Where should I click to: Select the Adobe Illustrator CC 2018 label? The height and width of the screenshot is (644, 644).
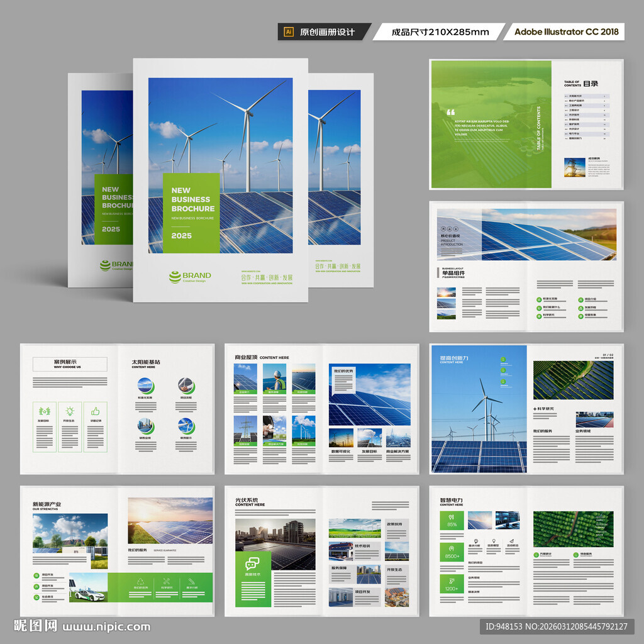click(567, 31)
